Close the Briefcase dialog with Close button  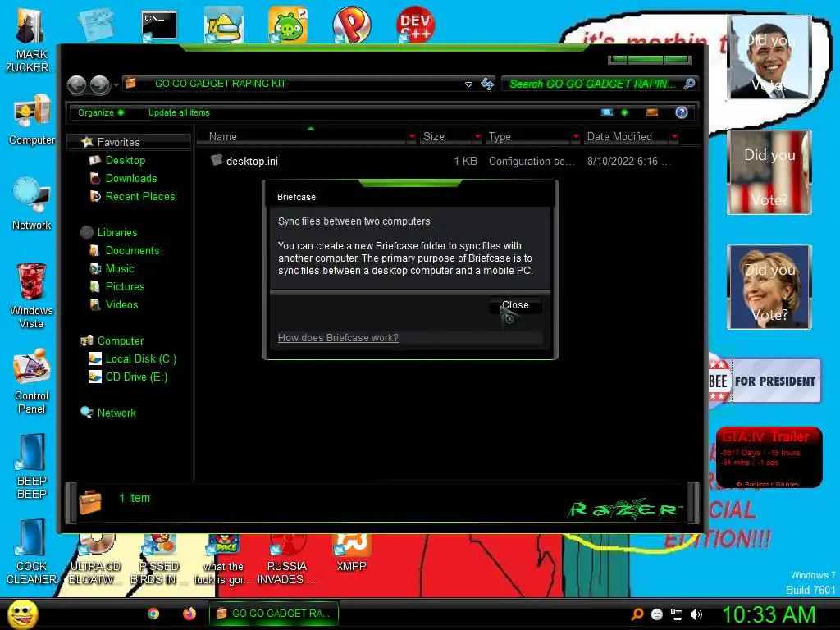515,305
